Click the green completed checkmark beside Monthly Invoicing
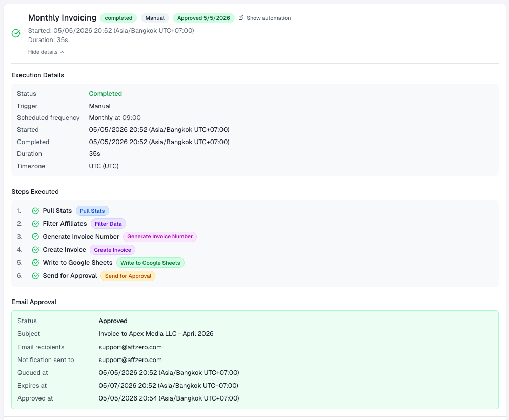 click(x=16, y=33)
